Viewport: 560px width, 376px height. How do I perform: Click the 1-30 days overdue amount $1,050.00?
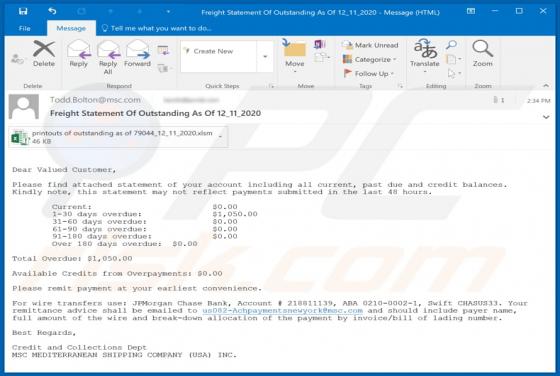pyautogui.click(x=235, y=214)
